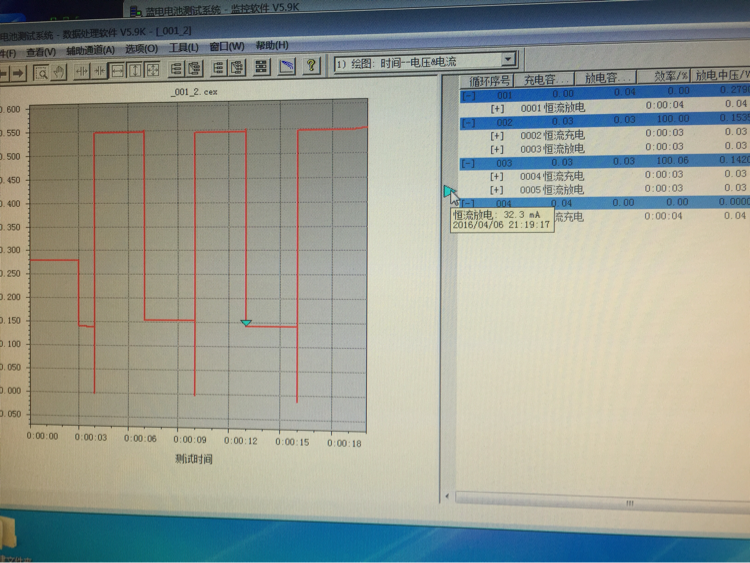Click the first tree-layout toolbar icon
The width and height of the screenshot is (750, 563).
(x=176, y=69)
